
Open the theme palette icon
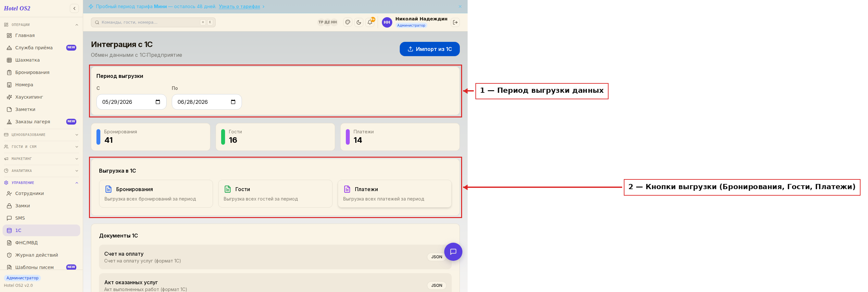coord(348,22)
